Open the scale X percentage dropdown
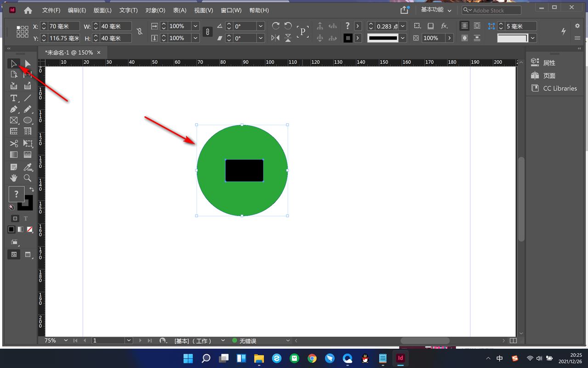 click(x=196, y=26)
